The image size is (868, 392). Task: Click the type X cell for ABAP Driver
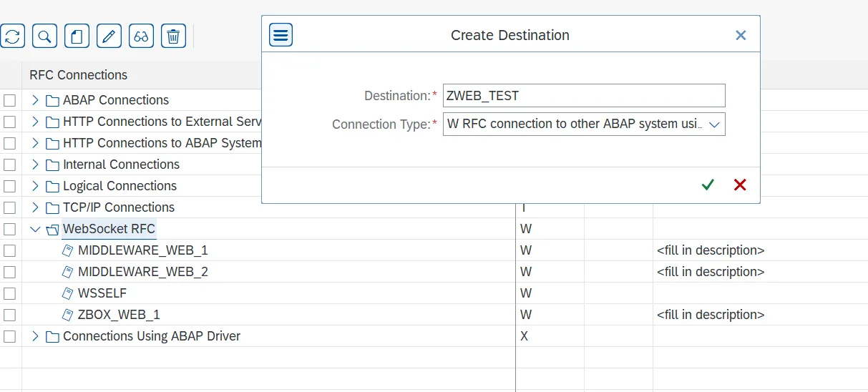(550, 336)
